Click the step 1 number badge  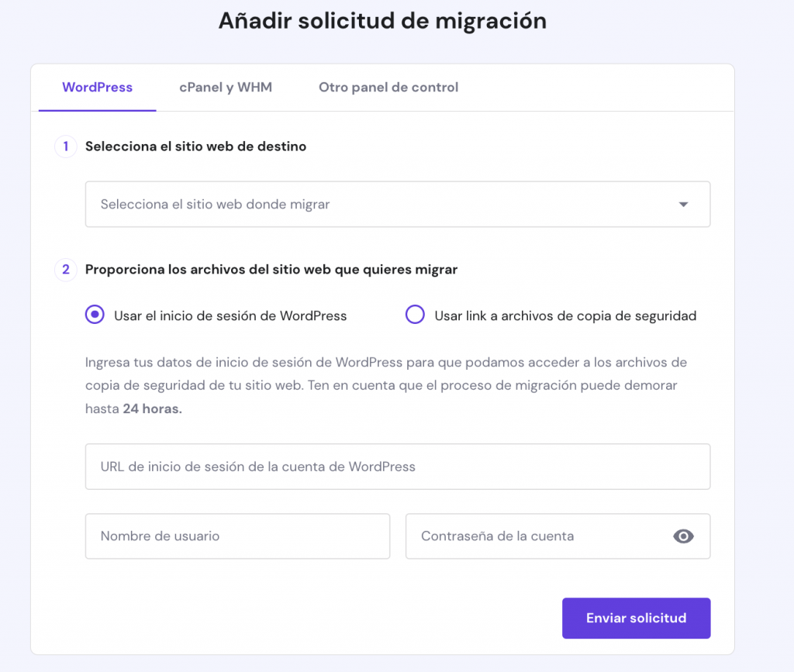point(66,146)
